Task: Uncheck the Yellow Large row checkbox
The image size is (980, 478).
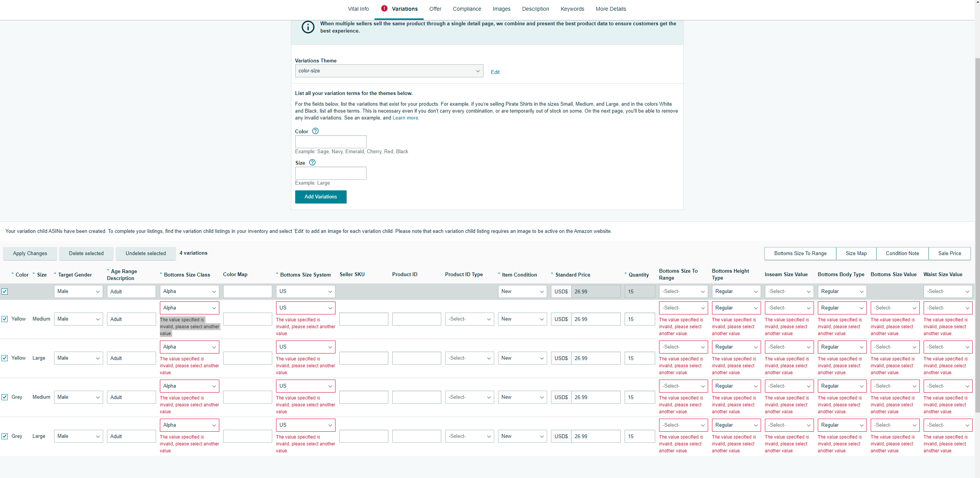Action: (x=5, y=358)
